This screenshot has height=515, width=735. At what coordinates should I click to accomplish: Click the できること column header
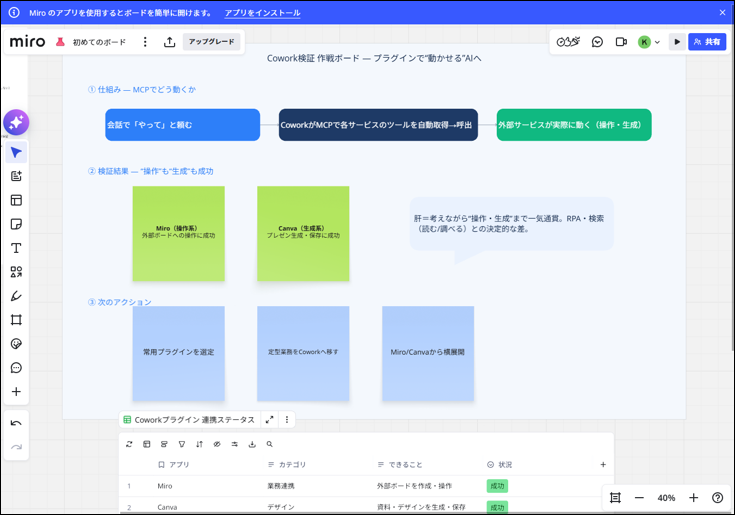point(400,465)
